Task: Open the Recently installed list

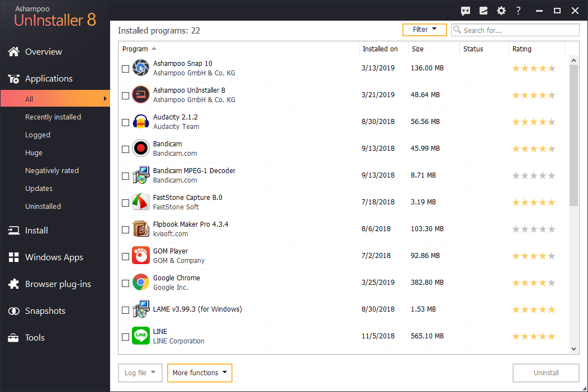Action: (53, 117)
